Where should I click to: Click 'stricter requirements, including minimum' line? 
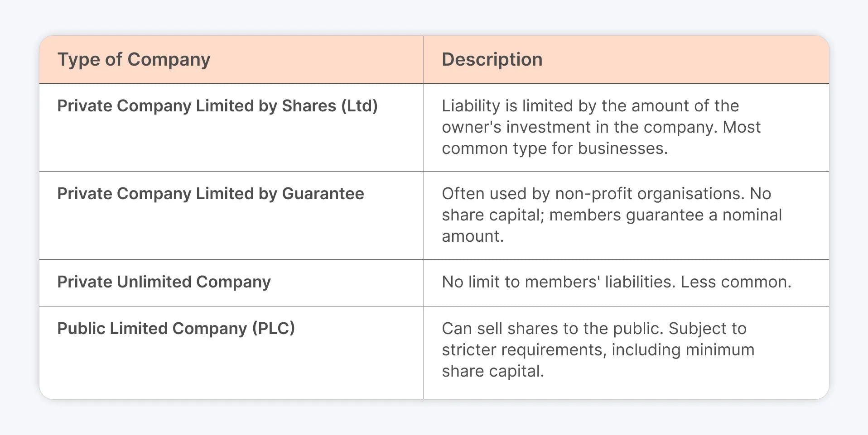tap(598, 350)
